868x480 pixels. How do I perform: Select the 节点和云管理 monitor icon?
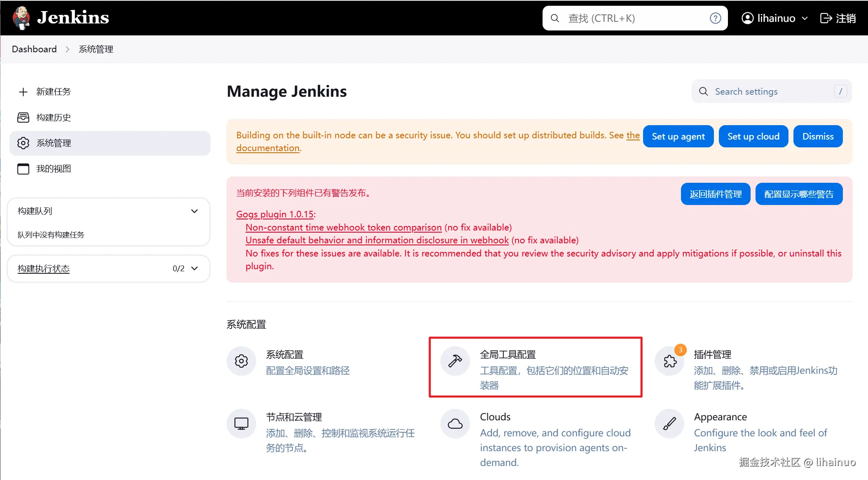pyautogui.click(x=241, y=423)
